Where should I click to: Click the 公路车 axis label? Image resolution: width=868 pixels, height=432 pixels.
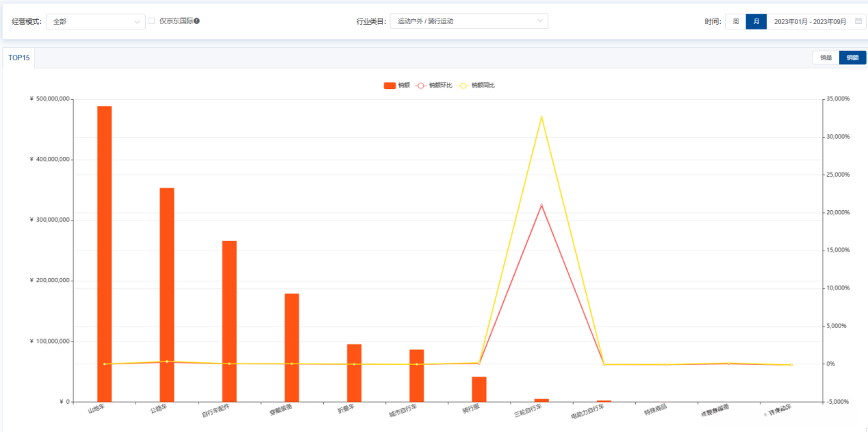click(x=159, y=409)
